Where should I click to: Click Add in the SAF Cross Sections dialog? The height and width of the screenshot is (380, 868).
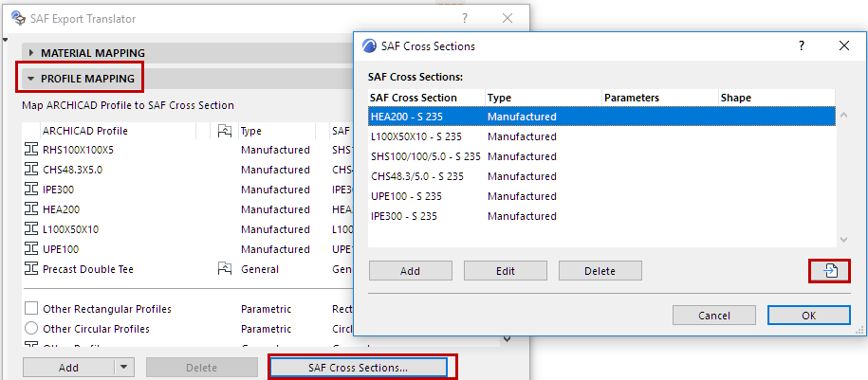click(410, 271)
